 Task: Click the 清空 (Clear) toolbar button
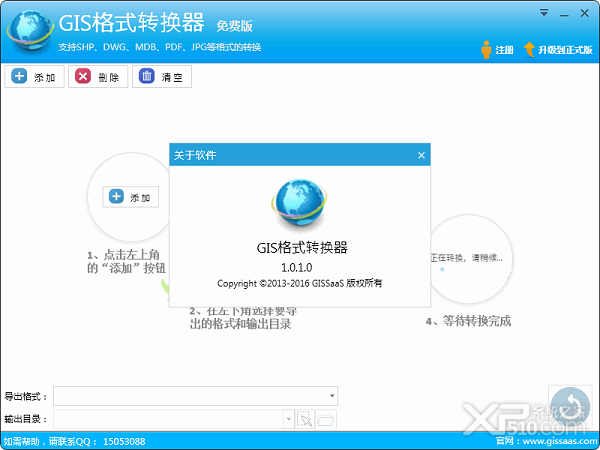coord(162,77)
